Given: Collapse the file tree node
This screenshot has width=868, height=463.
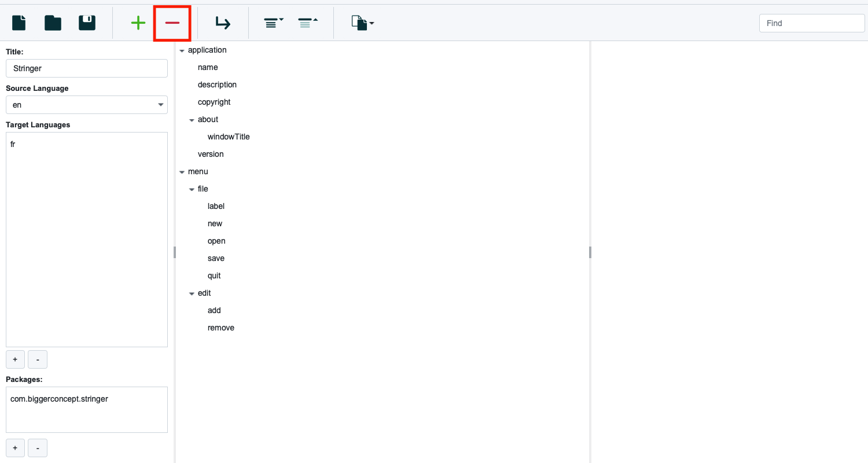Looking at the screenshot, I should pos(192,189).
